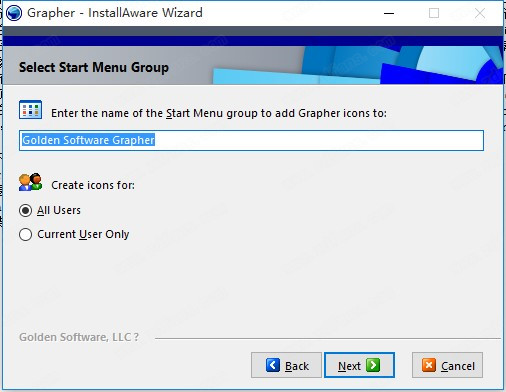Image resolution: width=506 pixels, height=392 pixels.
Task: Proceed with the Next button
Action: pyautogui.click(x=359, y=365)
